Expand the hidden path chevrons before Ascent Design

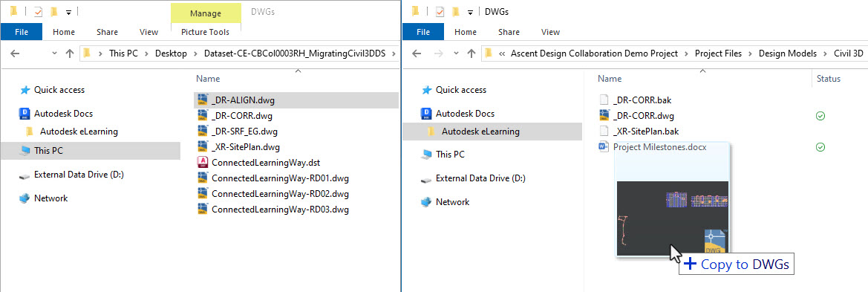(x=503, y=53)
